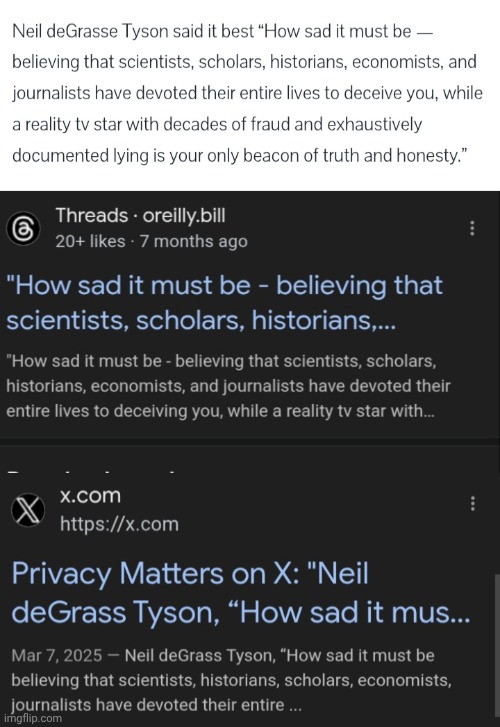The width and height of the screenshot is (500, 727).
Task: Open more options for the Threads result
Action: coord(472,228)
